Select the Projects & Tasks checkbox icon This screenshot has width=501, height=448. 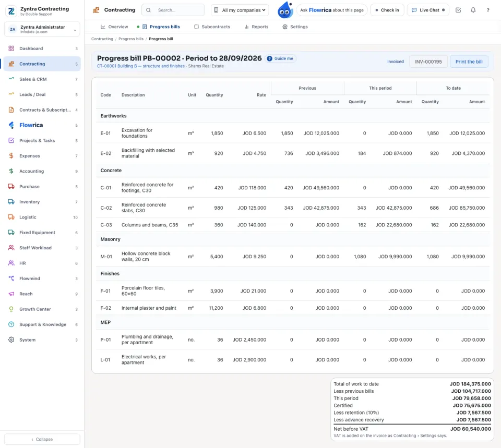pos(11,140)
